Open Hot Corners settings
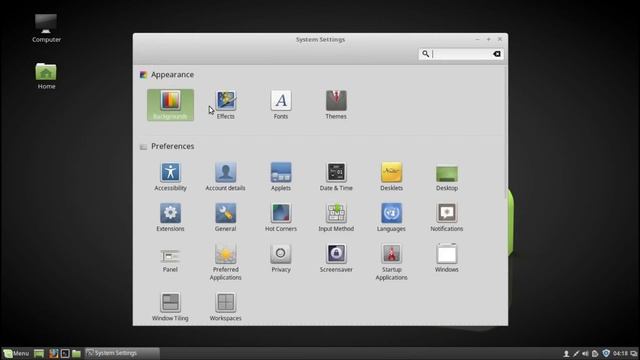Screen dimensions: 640x360 [281, 218]
